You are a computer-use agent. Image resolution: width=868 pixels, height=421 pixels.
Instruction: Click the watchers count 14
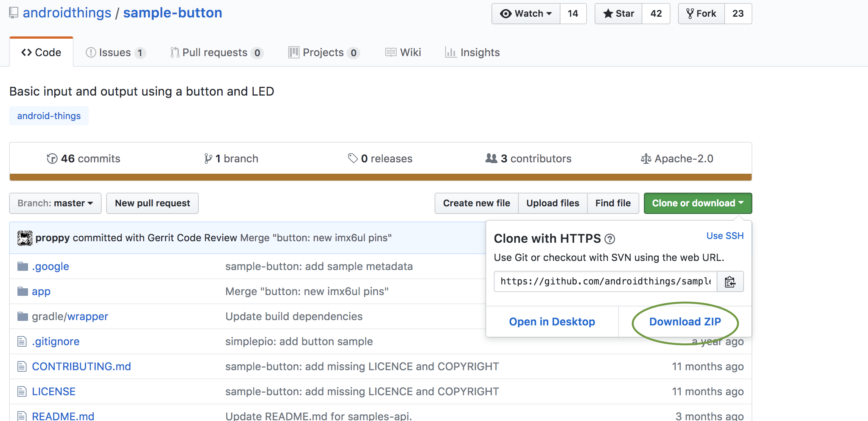point(573,14)
